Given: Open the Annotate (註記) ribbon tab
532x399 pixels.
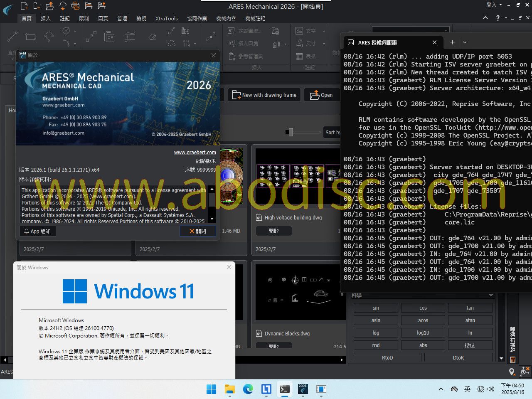Looking at the screenshot, I should pyautogui.click(x=65, y=18).
